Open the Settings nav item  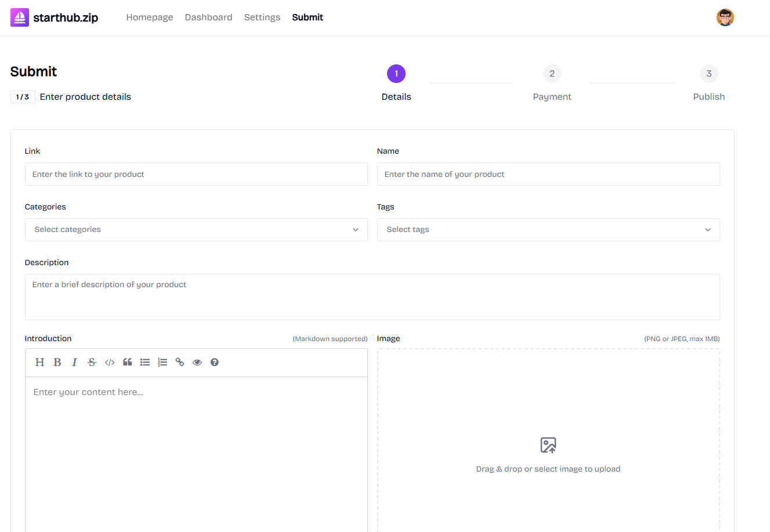[x=262, y=17]
